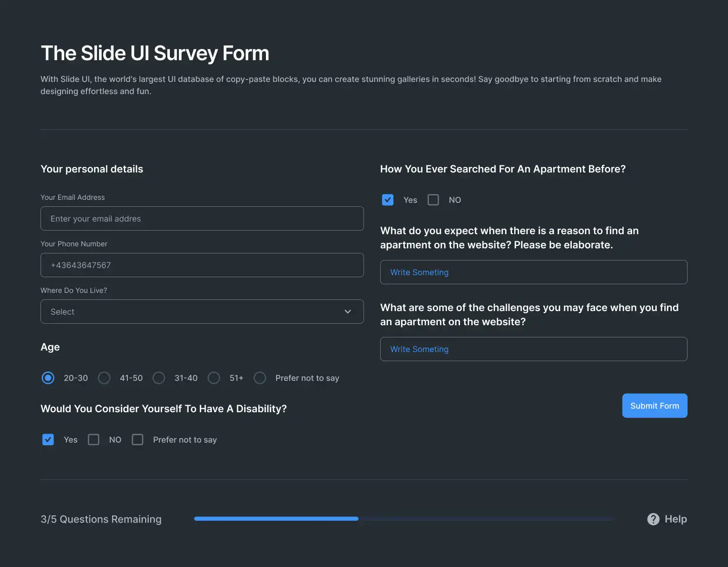This screenshot has height=567, width=728.
Task: Click the Your Email Address label
Action: (x=73, y=197)
